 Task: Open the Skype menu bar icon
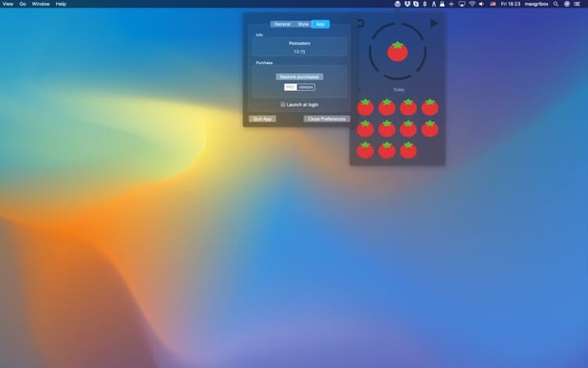click(x=416, y=4)
